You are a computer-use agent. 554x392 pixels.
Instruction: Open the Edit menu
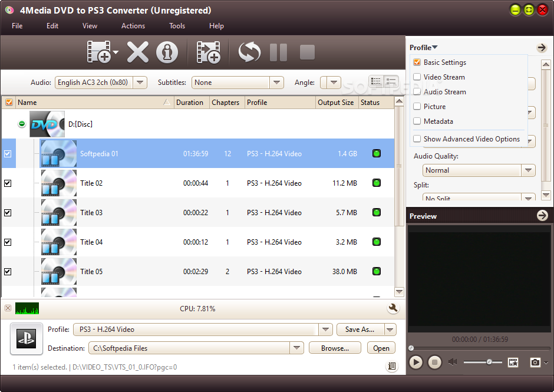point(52,26)
